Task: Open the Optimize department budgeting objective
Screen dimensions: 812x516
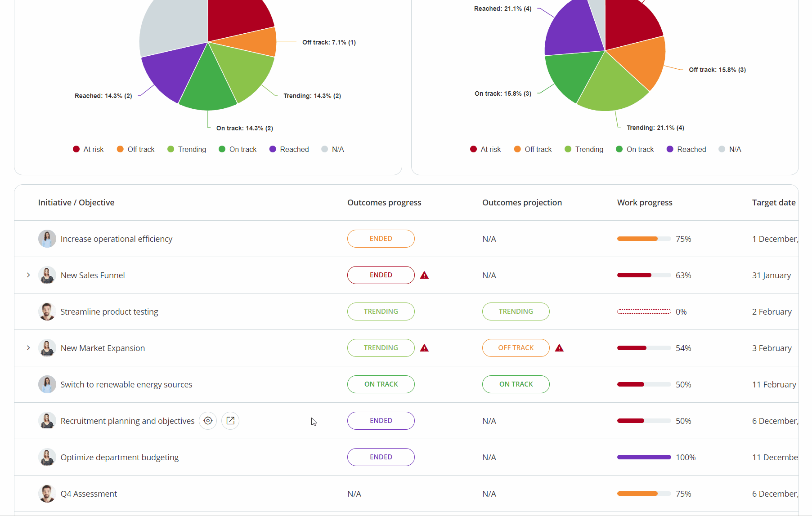Action: click(119, 457)
